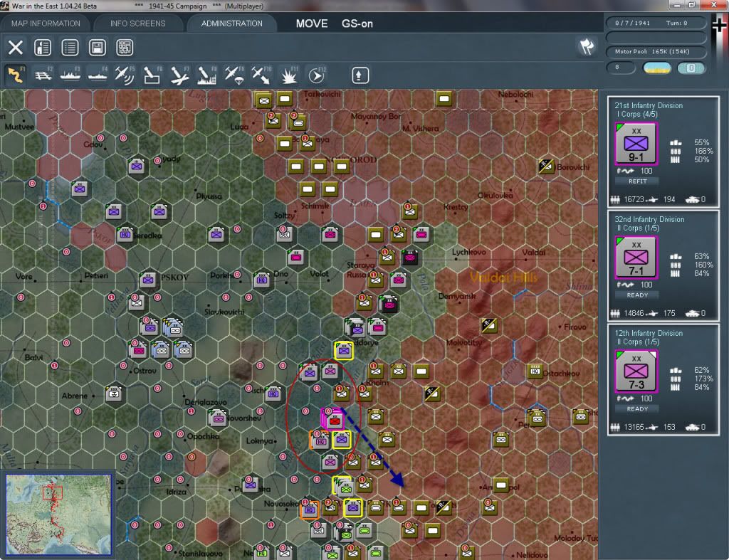
Task: Select the airbase counter near Abrene
Action: tap(114, 393)
